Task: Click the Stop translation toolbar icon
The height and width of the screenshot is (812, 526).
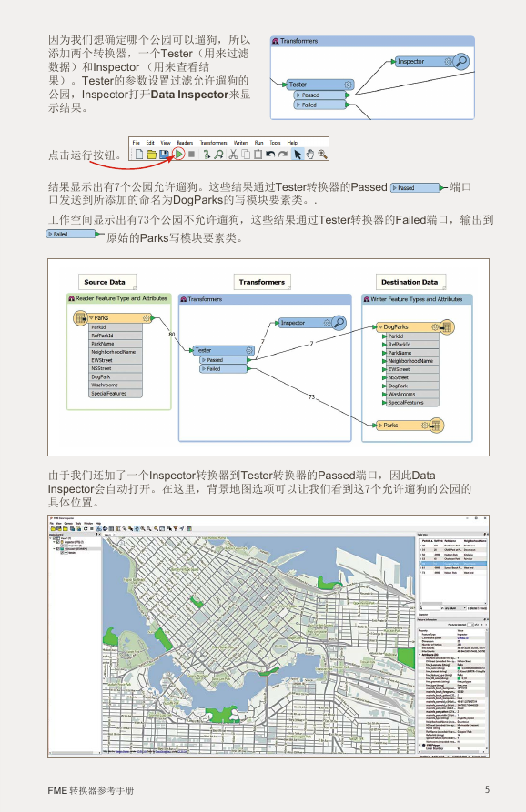Action: click(191, 154)
